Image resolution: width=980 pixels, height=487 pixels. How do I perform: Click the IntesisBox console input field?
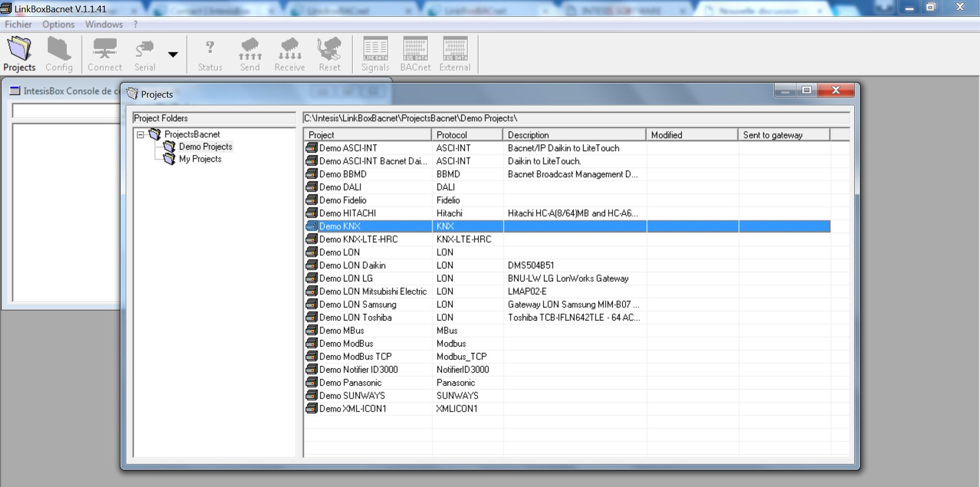66,111
